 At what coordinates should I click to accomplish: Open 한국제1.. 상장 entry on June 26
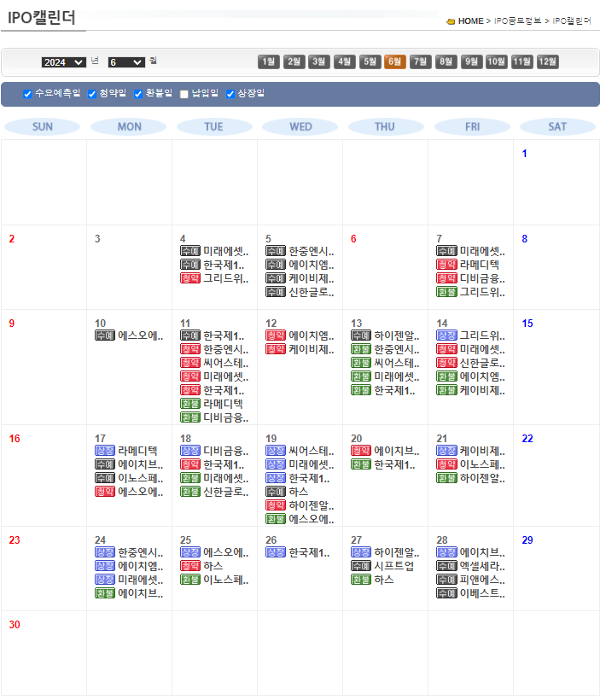coord(309,552)
